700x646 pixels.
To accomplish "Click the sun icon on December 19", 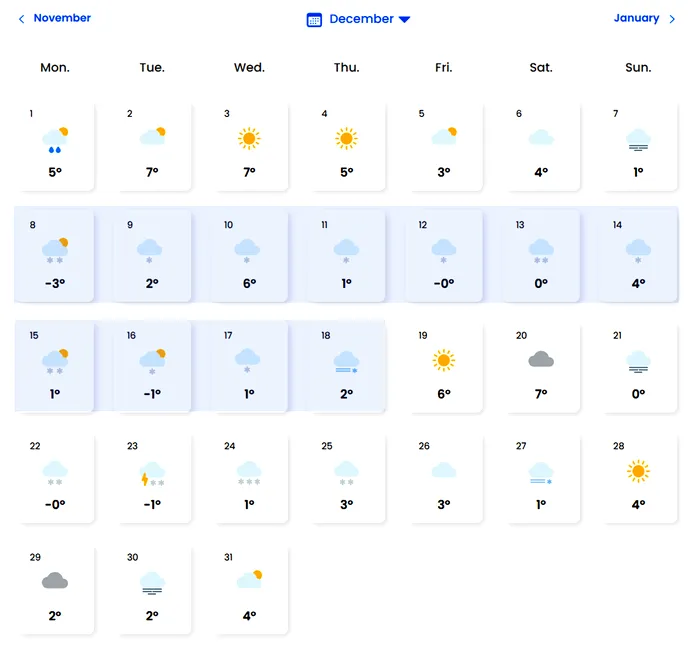I will coord(443,360).
